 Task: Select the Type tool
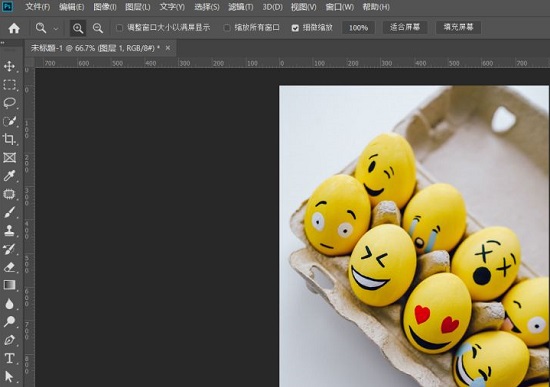click(9, 358)
